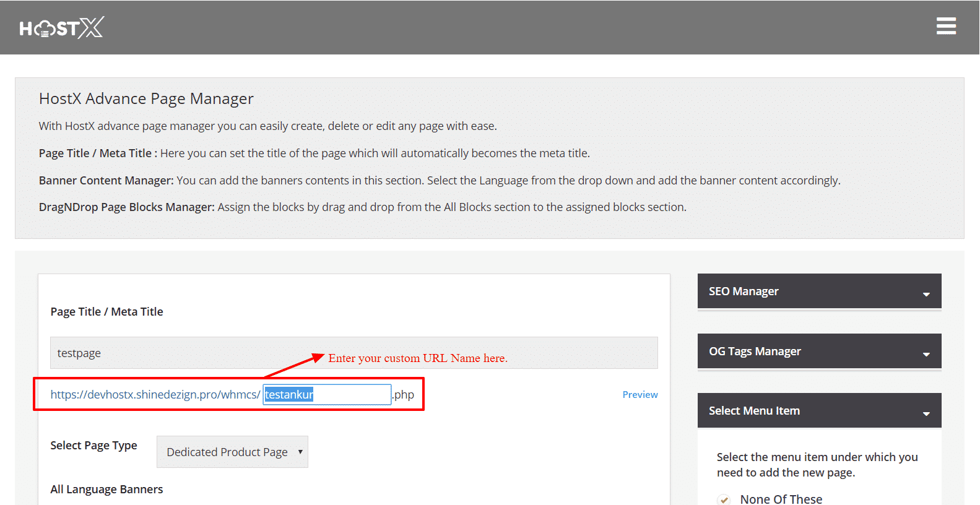Image resolution: width=980 pixels, height=505 pixels.
Task: Click the Page Type select arrow
Action: [x=300, y=452]
